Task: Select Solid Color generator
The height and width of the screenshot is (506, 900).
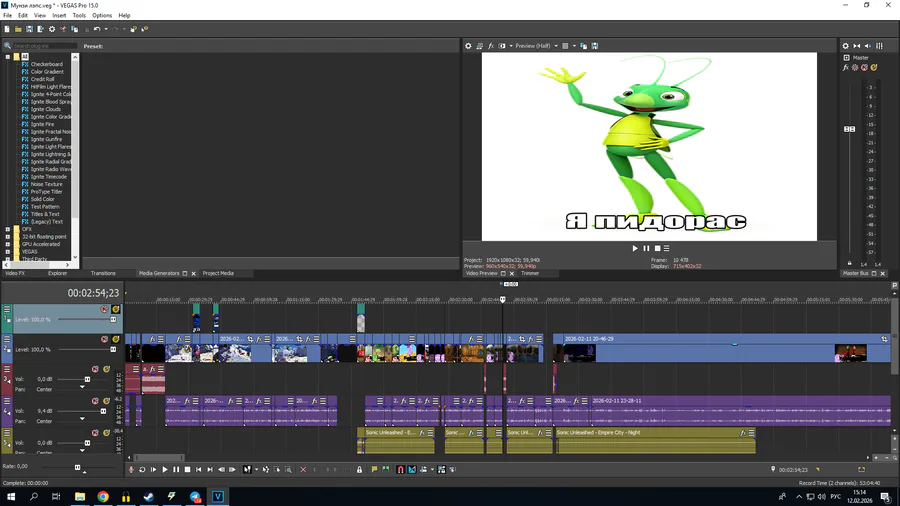Action: click(42, 199)
